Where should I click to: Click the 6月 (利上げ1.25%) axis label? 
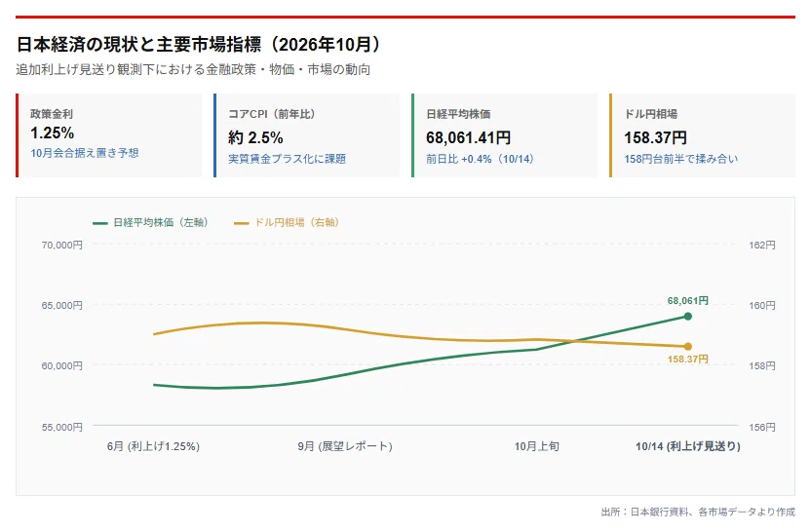pos(153,446)
